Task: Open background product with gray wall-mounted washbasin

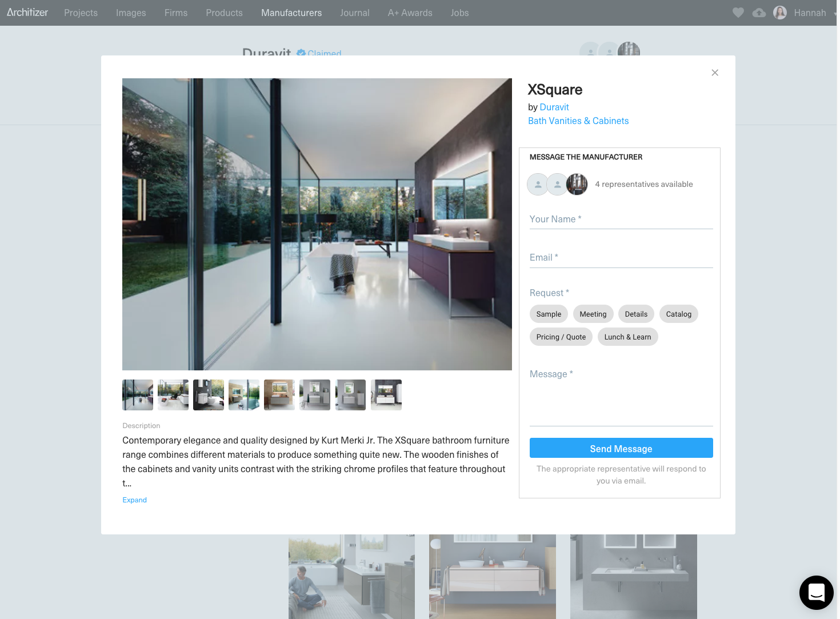Action: pyautogui.click(x=634, y=577)
